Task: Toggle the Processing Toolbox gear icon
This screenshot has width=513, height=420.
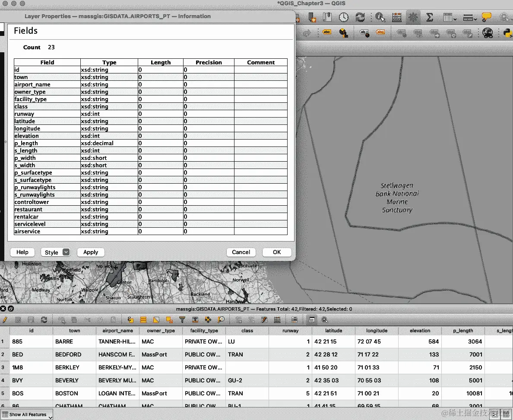Action: [413, 17]
